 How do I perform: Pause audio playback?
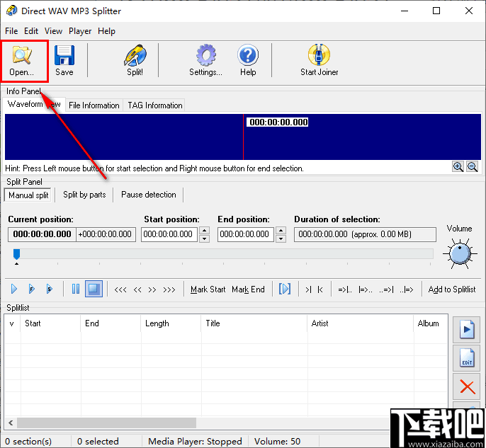[x=76, y=289]
